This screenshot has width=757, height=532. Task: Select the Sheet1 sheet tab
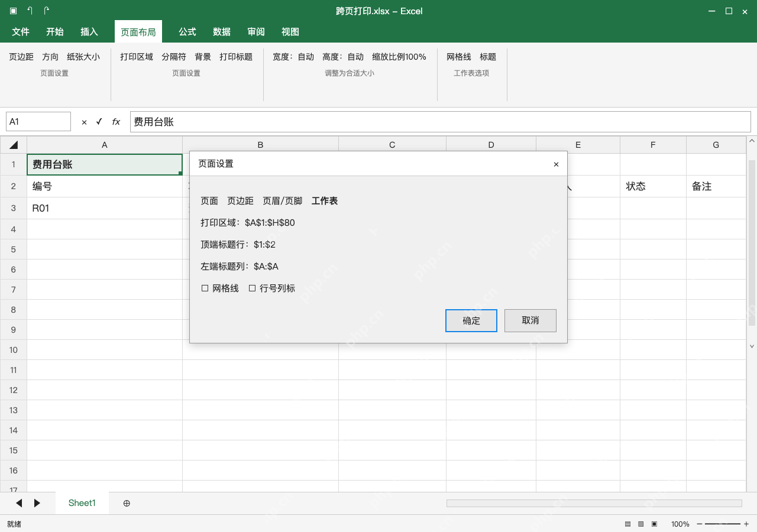82,503
